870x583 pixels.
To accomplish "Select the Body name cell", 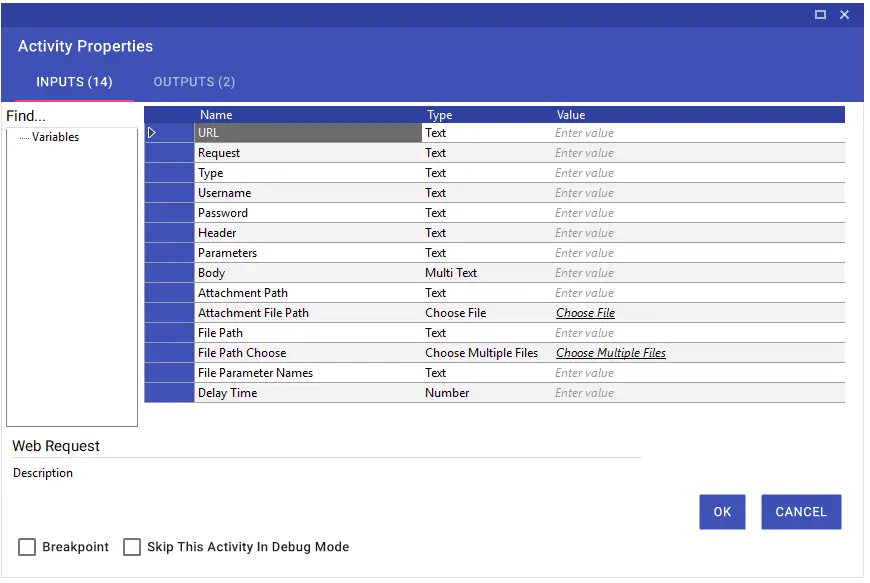I will (308, 273).
